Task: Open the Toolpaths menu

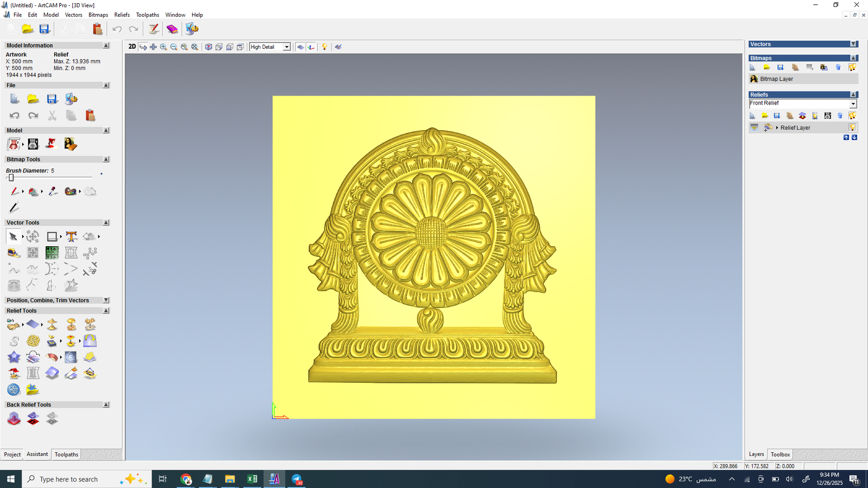Action: (147, 15)
